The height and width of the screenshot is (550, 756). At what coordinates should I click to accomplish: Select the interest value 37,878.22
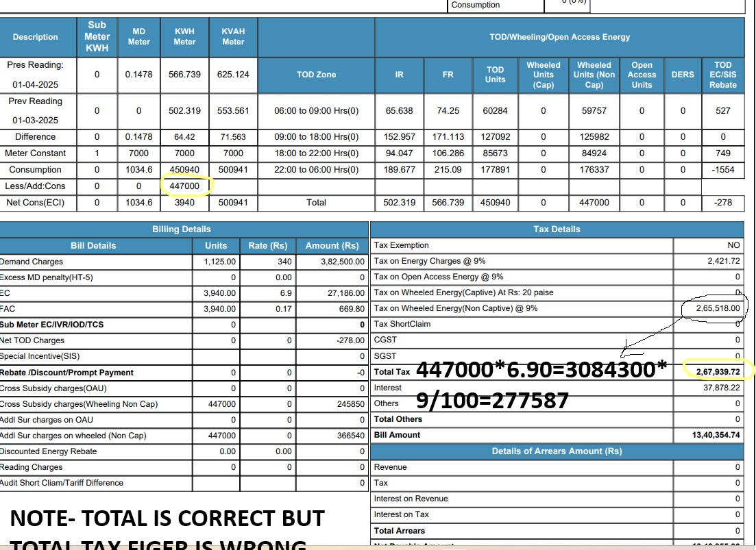click(x=721, y=388)
